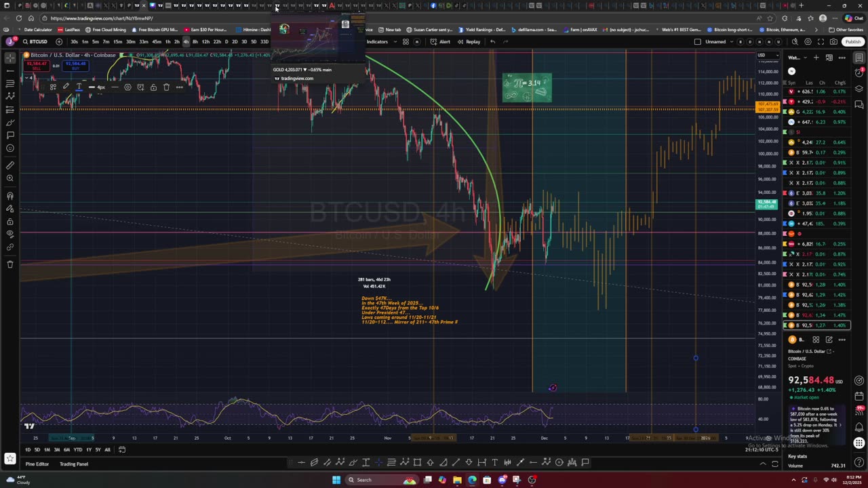Viewport: 868px width, 488px height.
Task: Select the 30s interval
Action: 74,42
